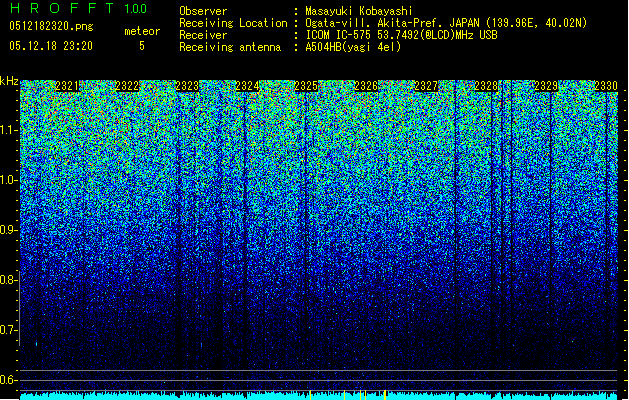Image resolution: width=629 pixels, height=400 pixels.
Task: Click the Receiving antenna label
Action: (x=230, y=47)
